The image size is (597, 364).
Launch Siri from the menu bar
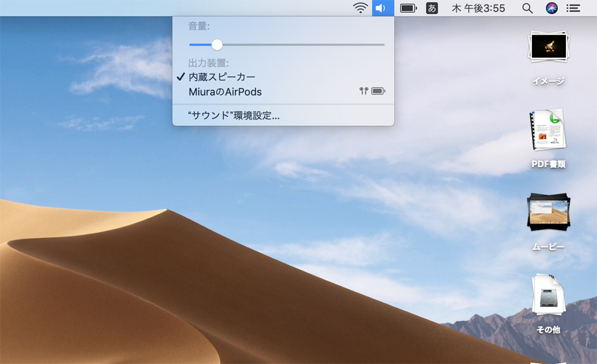click(x=551, y=8)
